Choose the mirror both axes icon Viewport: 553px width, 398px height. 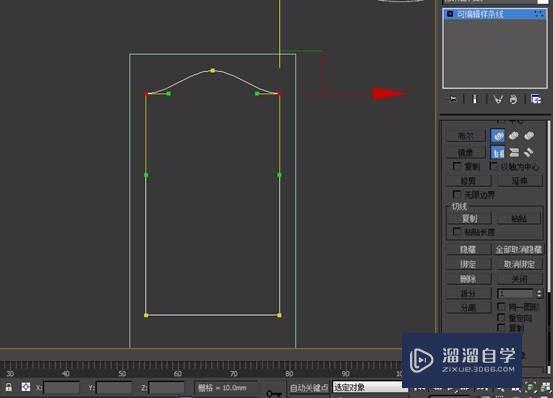tap(529, 152)
